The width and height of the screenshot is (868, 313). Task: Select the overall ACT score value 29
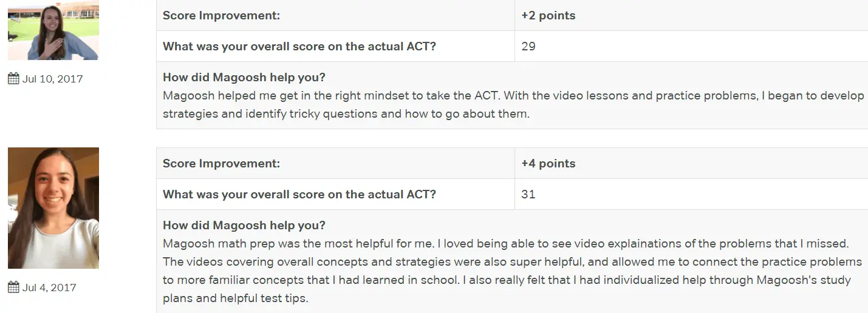coord(528,47)
